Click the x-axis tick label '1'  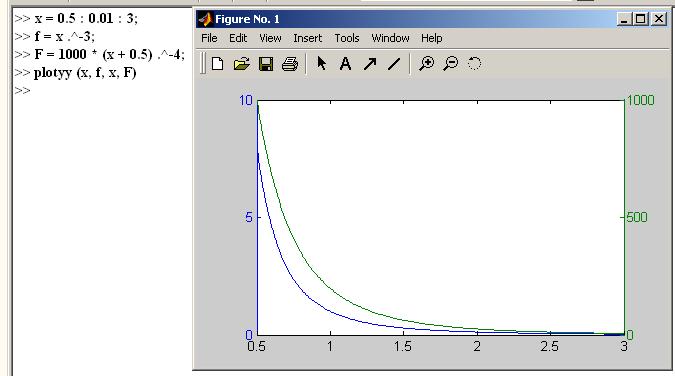(330, 346)
